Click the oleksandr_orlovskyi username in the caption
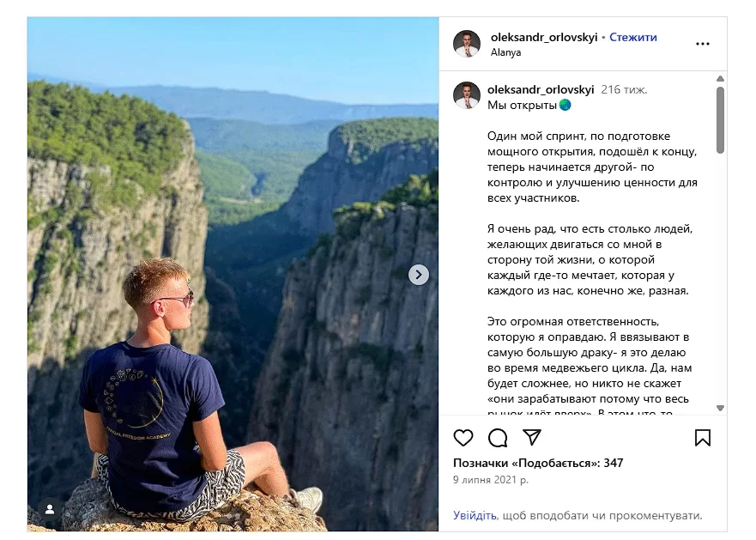This screenshot has height=540, width=756. [x=541, y=89]
